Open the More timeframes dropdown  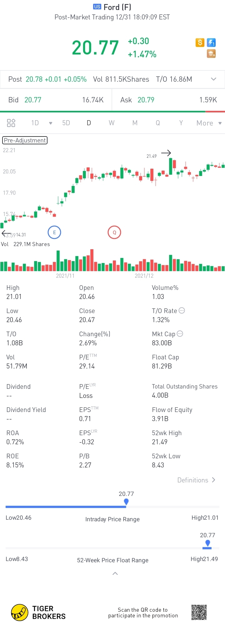pyautogui.click(x=209, y=123)
